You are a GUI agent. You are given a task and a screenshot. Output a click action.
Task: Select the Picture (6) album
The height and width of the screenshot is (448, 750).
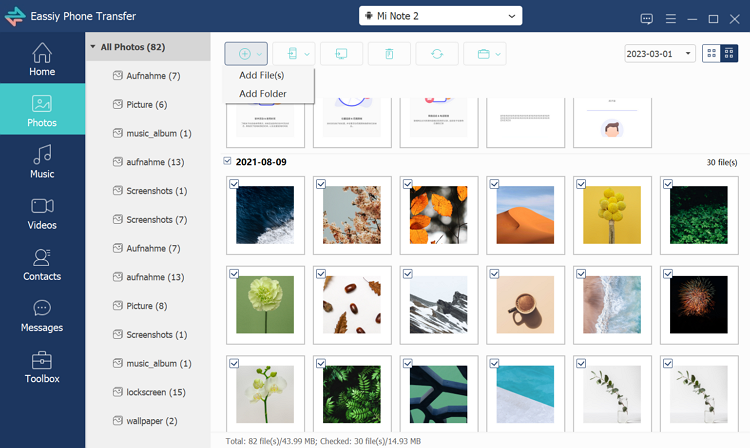[147, 105]
